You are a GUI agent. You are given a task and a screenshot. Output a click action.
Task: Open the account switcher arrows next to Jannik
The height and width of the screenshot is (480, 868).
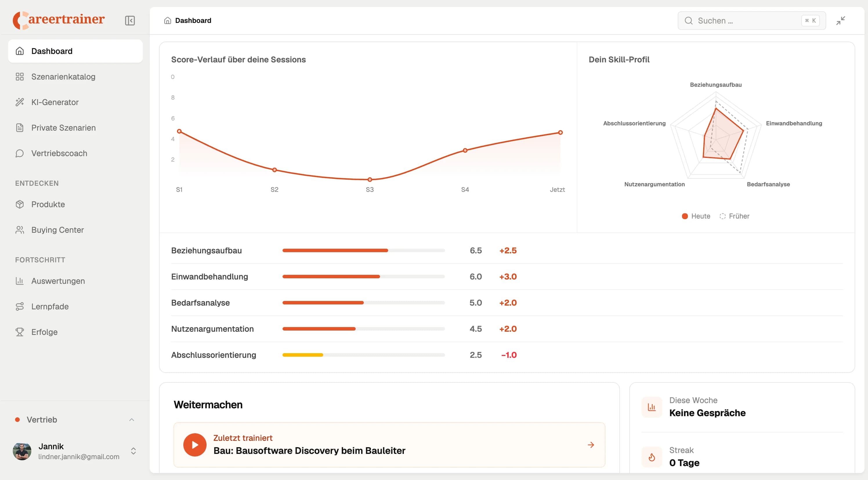133,451
